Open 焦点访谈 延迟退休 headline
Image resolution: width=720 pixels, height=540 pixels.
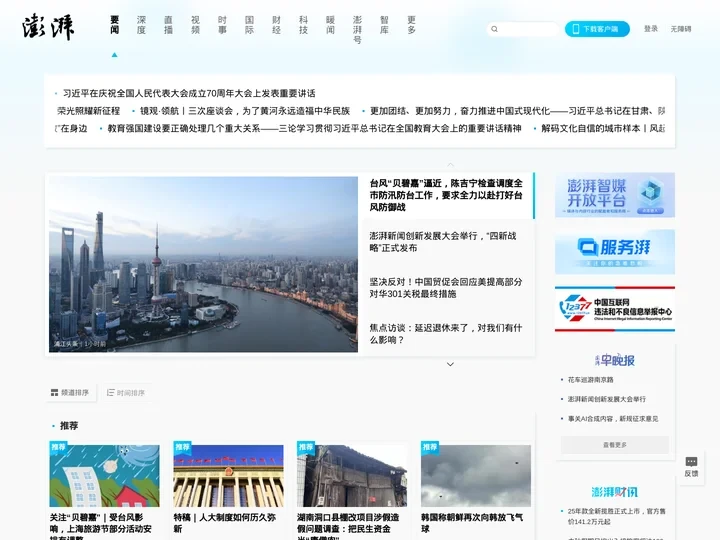(x=446, y=334)
